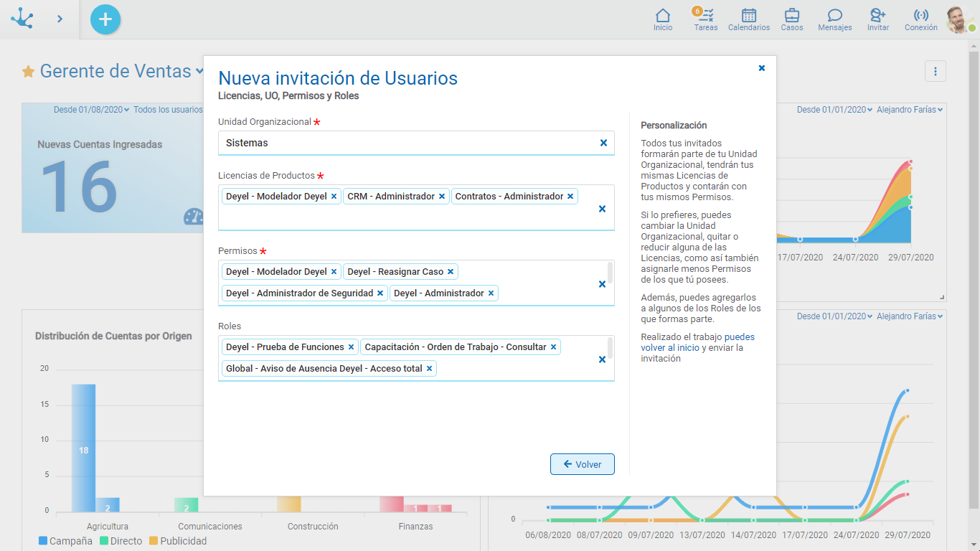This screenshot has height=551, width=980.
Task: Click the Permisos field scrollbar
Action: click(x=610, y=273)
